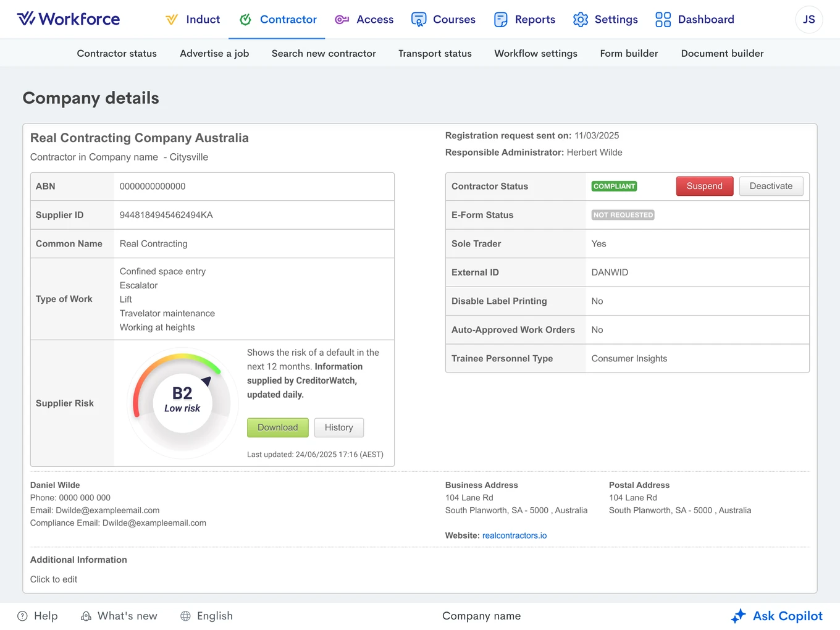Download the supplier risk report
Screen dimensions: 840x630
pyautogui.click(x=278, y=427)
